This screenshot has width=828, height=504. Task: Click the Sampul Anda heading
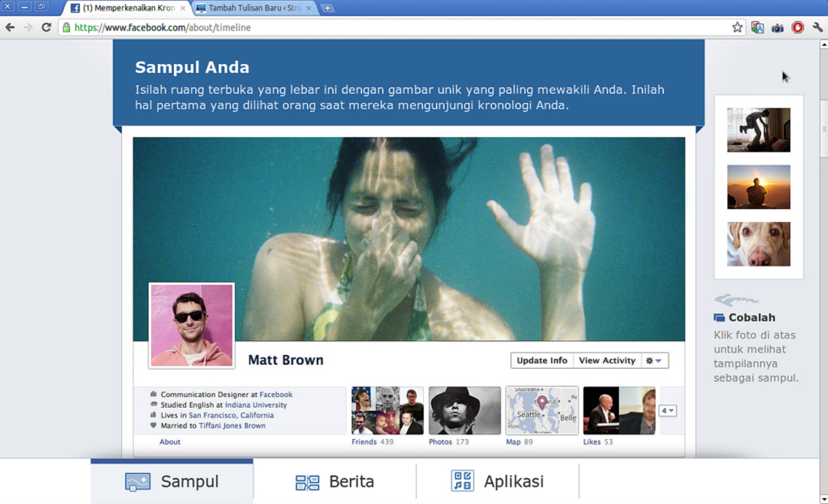click(192, 67)
